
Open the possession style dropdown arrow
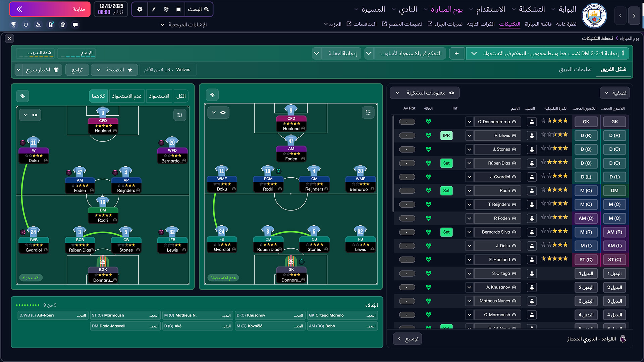tap(369, 53)
